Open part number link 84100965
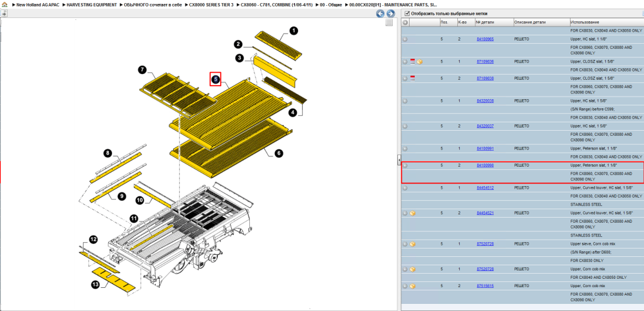This screenshot has width=644, height=311. tap(485, 39)
